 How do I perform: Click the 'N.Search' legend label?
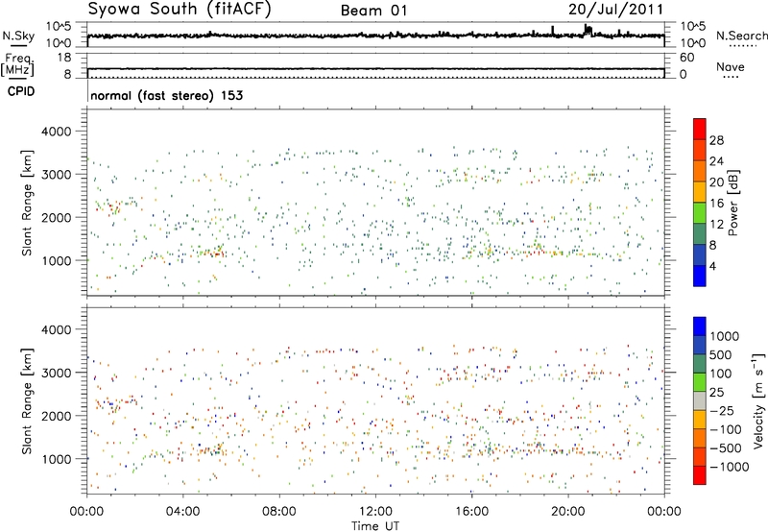pos(741,36)
